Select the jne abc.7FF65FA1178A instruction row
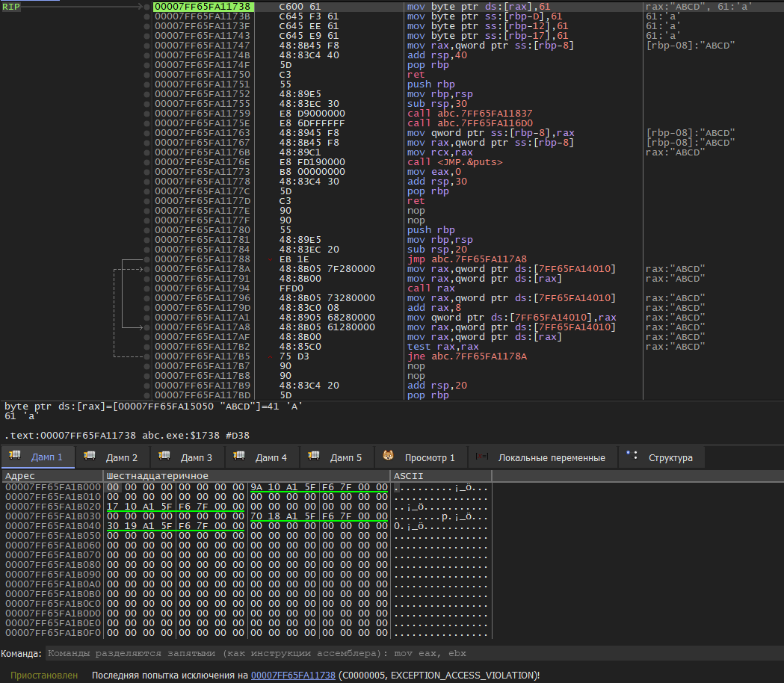 (467, 356)
